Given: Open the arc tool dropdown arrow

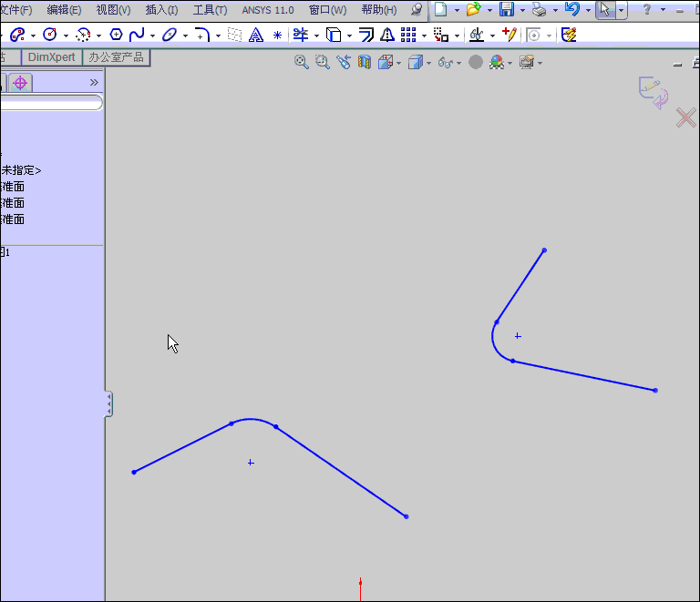Looking at the screenshot, I should (x=98, y=36).
